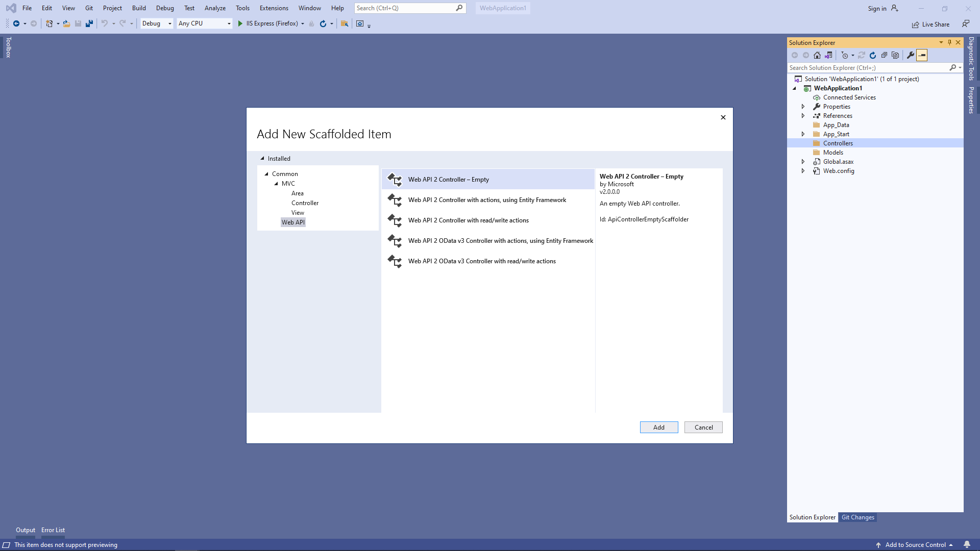Toggle pin on Solution Explorer panel
Screen dimensions: 980x551
tap(949, 42)
